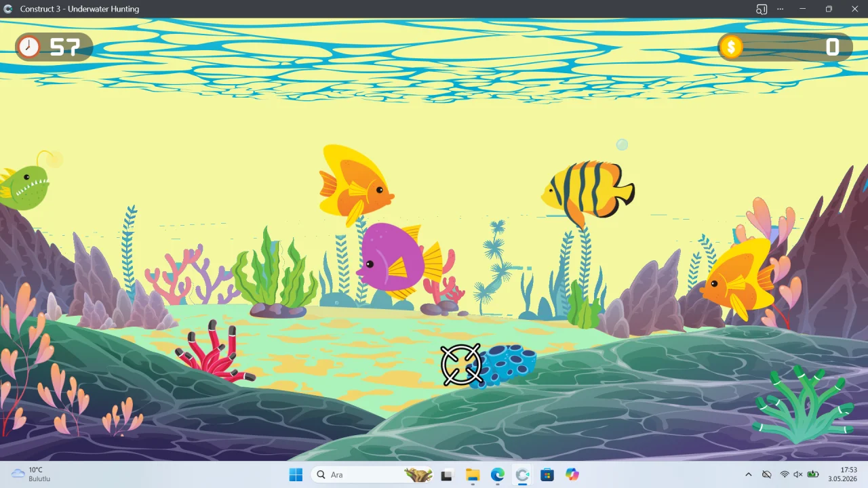The width and height of the screenshot is (868, 488).
Task: Shoot the orange fish beside the pink coral
Action: click(x=738, y=278)
